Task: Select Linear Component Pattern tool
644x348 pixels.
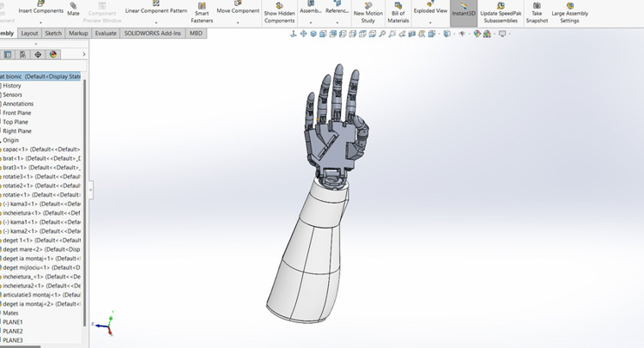Action: [156, 8]
